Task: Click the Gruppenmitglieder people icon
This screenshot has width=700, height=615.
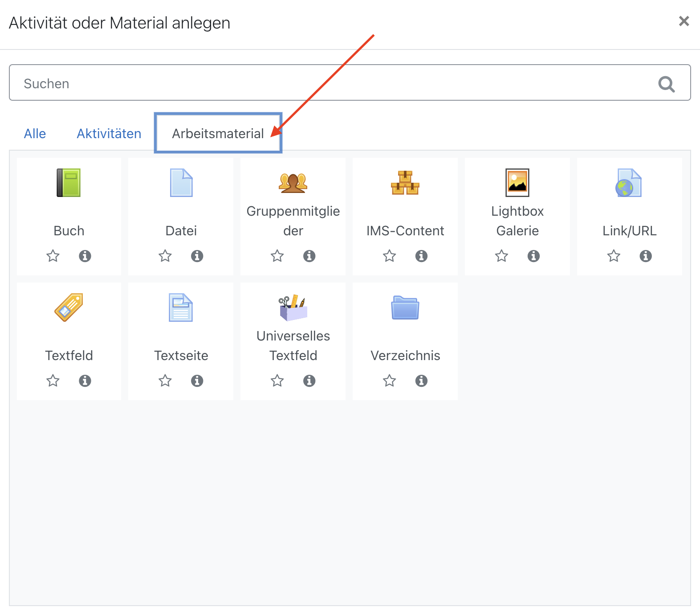Action: [293, 183]
